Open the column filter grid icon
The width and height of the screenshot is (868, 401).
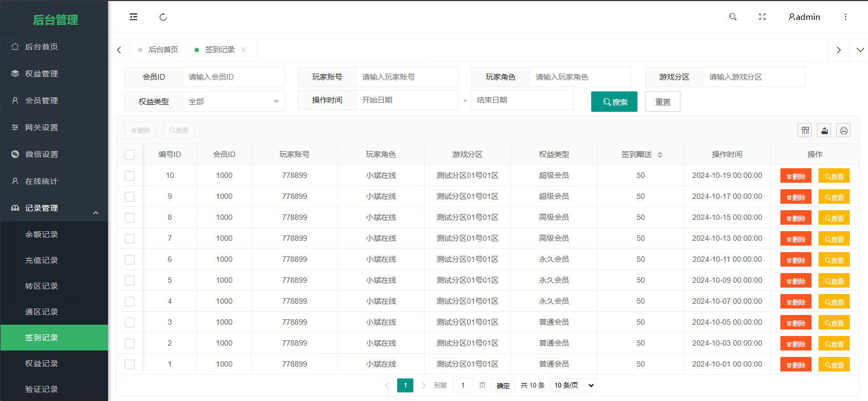805,130
